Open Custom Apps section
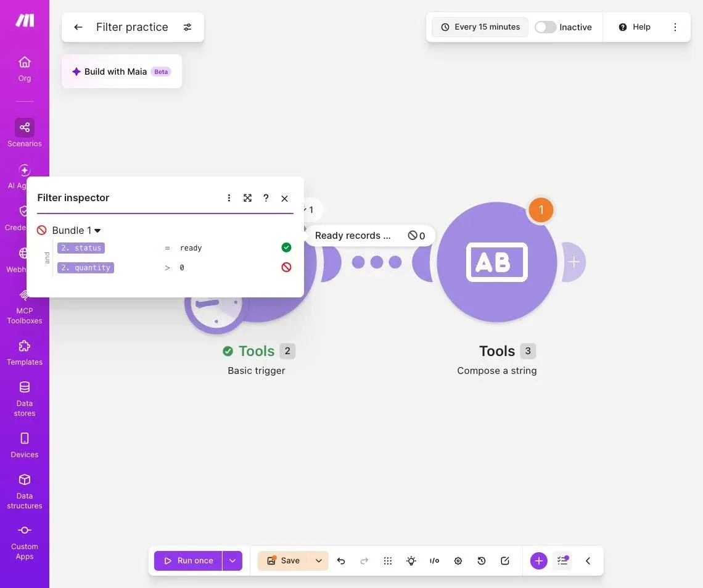703x588 pixels. click(25, 542)
